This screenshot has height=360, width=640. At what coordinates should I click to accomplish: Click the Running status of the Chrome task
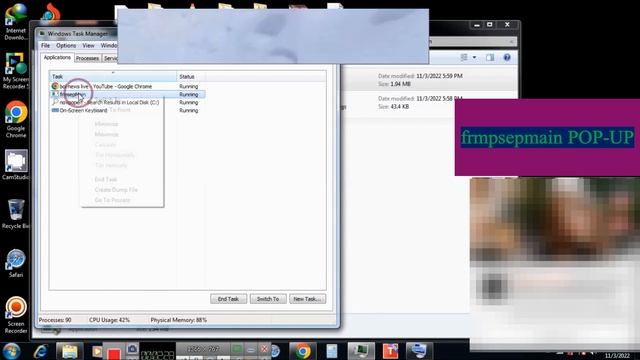189,87
